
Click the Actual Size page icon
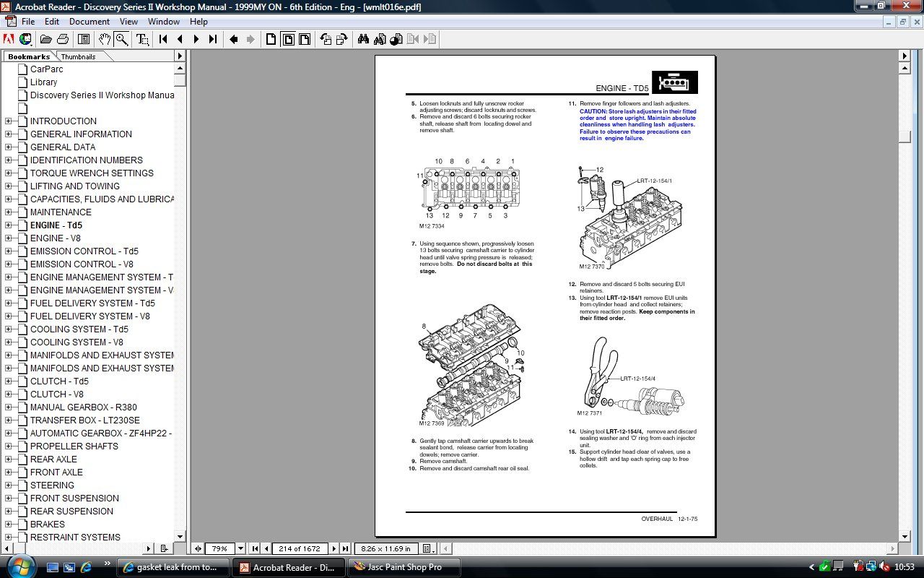[271, 39]
